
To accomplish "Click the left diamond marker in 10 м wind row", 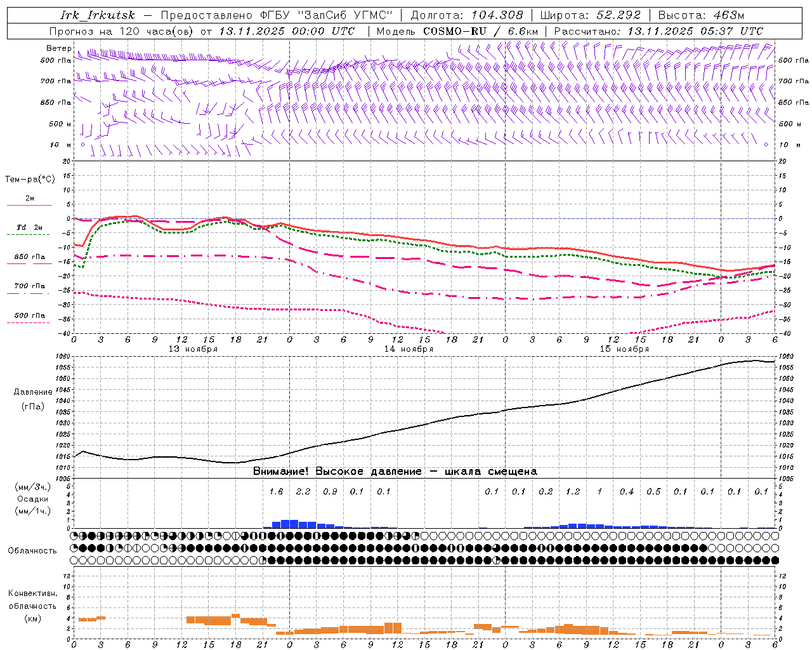I will coord(82,144).
